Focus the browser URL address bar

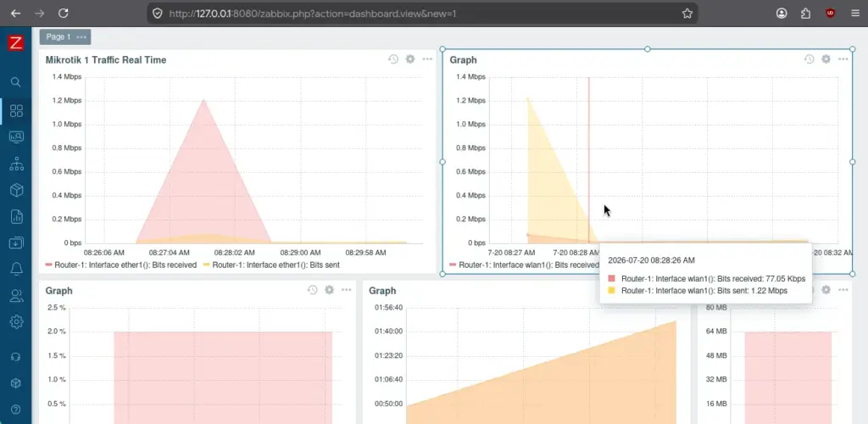pyautogui.click(x=422, y=14)
